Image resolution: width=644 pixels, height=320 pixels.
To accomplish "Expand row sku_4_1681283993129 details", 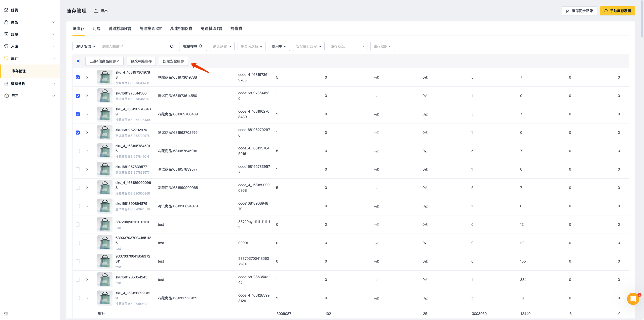I will (x=87, y=298).
